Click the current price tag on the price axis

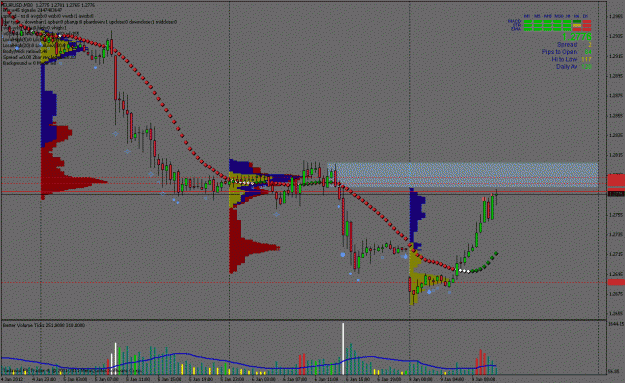616,194
